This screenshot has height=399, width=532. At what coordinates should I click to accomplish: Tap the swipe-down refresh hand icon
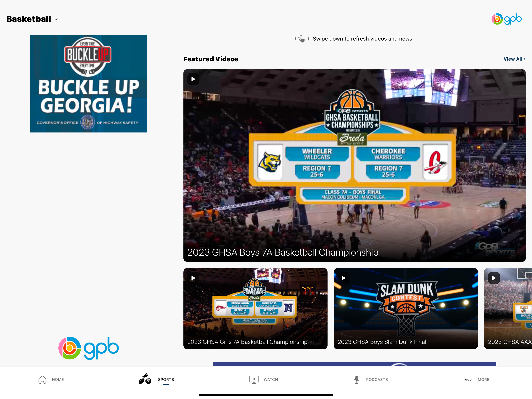pos(302,39)
